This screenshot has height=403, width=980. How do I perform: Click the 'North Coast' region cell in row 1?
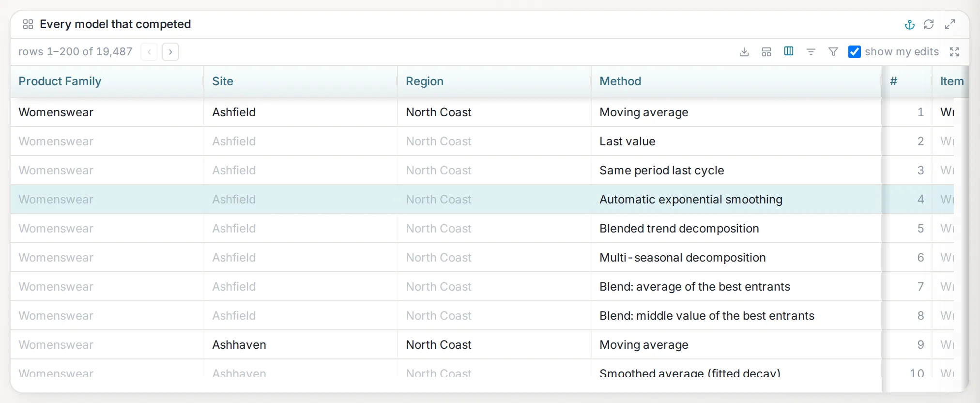click(494, 112)
